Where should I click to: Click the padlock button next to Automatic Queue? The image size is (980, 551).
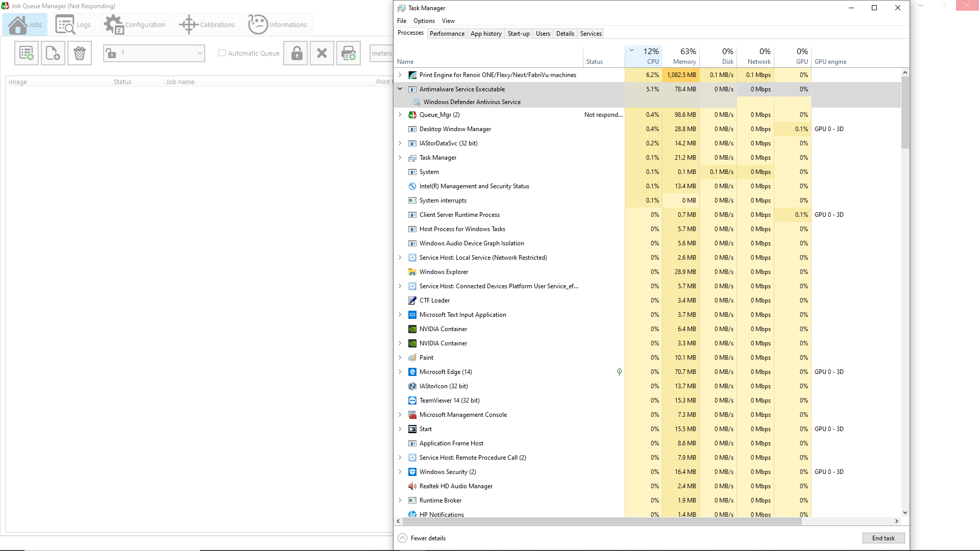click(x=297, y=53)
